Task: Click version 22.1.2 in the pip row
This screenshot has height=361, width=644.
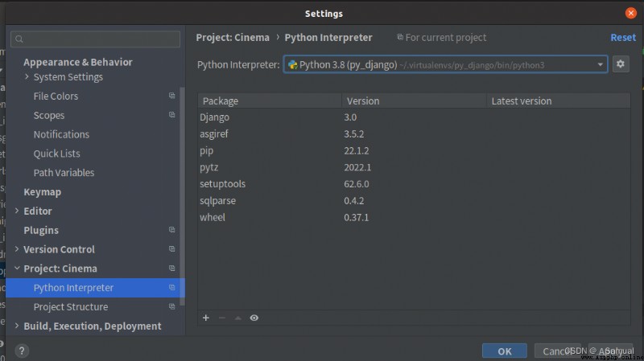Action: 357,151
